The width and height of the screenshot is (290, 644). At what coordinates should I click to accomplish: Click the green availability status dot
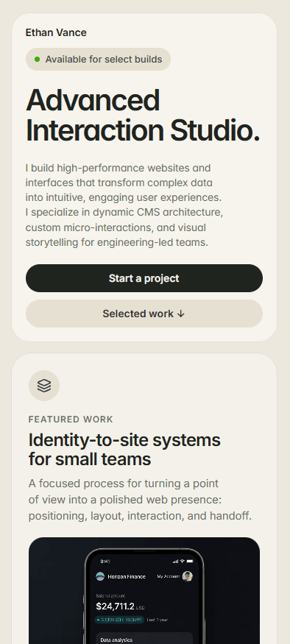tap(38, 60)
